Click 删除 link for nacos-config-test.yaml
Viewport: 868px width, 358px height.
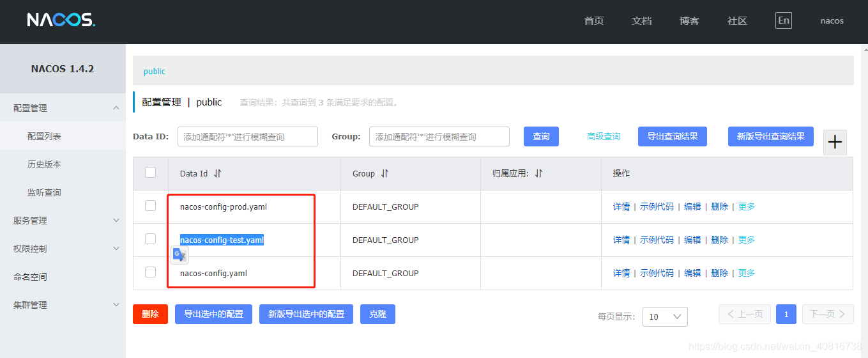click(719, 240)
